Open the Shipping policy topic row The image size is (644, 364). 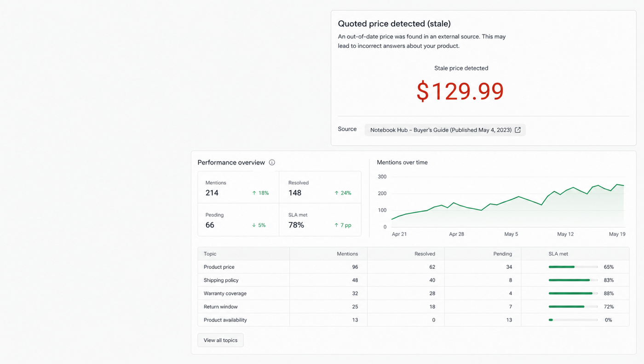coord(414,280)
